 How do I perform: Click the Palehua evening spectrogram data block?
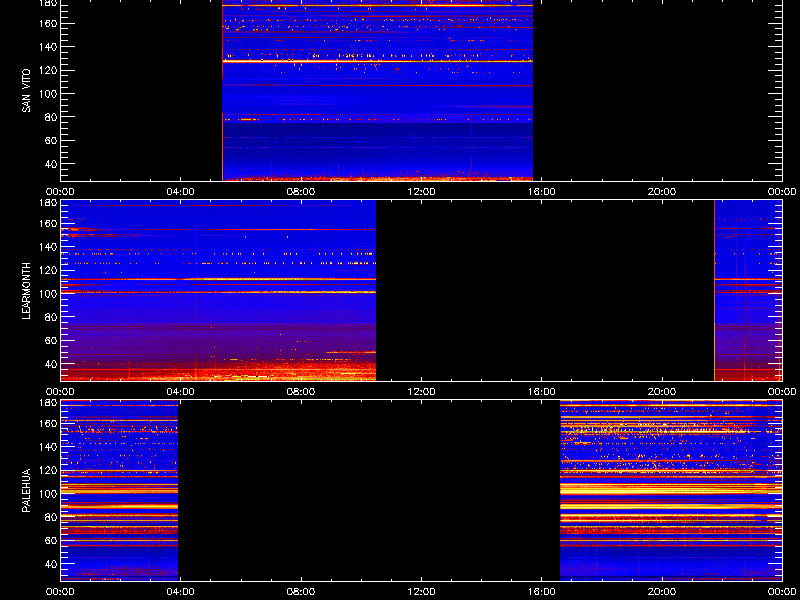[671, 490]
